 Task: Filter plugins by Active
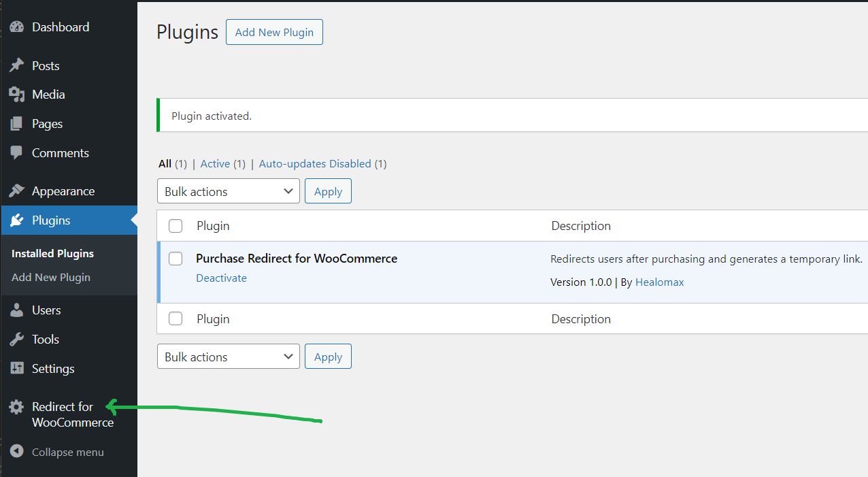coord(215,164)
